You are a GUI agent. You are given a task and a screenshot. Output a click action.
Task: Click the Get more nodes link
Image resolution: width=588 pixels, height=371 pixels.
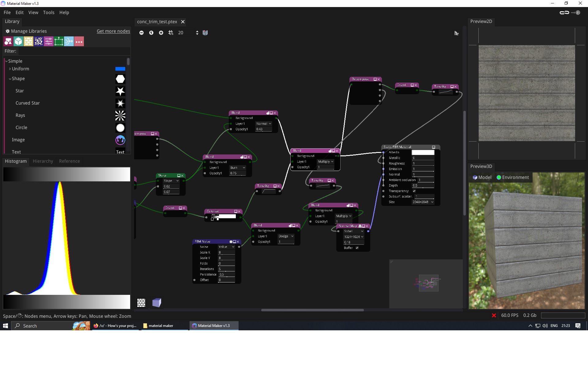tap(113, 31)
